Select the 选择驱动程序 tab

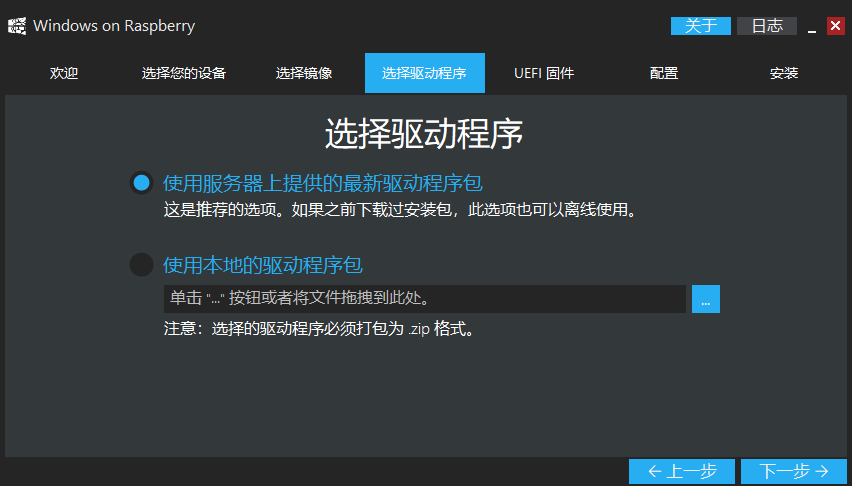[424, 73]
